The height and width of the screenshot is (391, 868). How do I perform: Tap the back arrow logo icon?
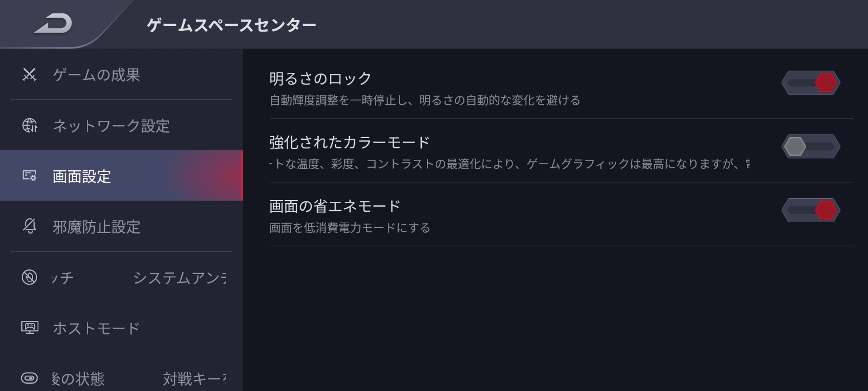tap(53, 24)
